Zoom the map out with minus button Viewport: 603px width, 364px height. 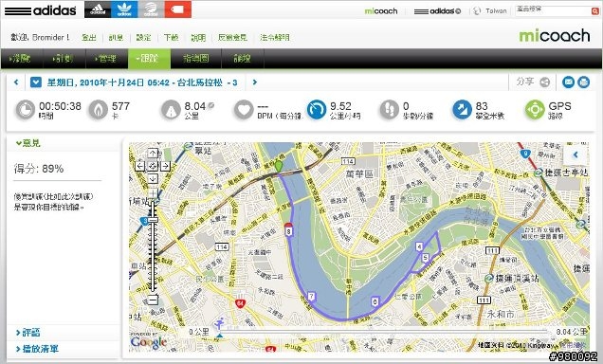(x=153, y=300)
